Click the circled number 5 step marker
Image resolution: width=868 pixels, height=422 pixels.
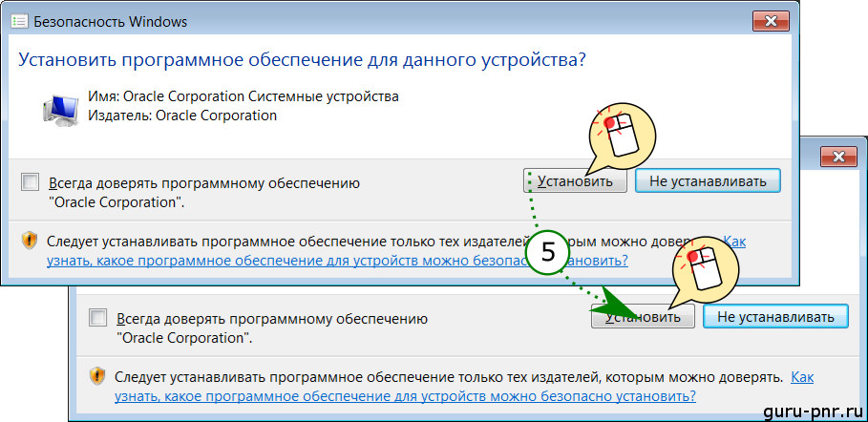[x=548, y=252]
